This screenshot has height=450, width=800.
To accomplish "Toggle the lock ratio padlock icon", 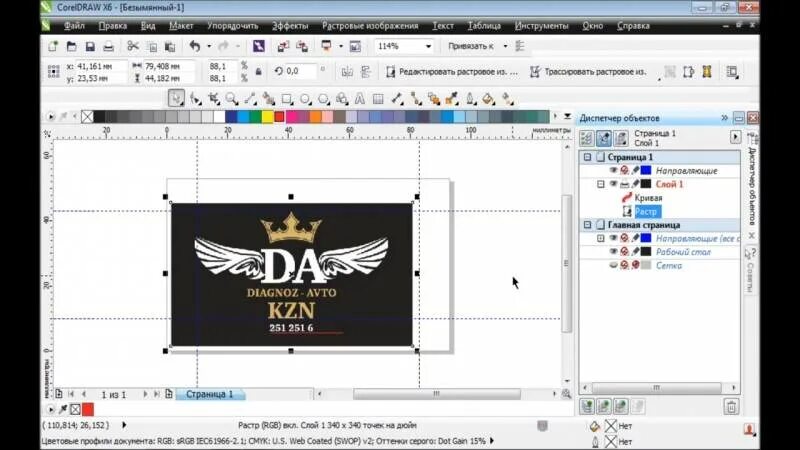I will click(x=259, y=72).
